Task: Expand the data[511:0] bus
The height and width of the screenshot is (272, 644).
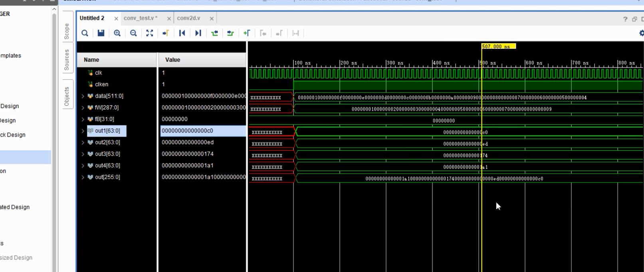Action: pyautogui.click(x=83, y=96)
